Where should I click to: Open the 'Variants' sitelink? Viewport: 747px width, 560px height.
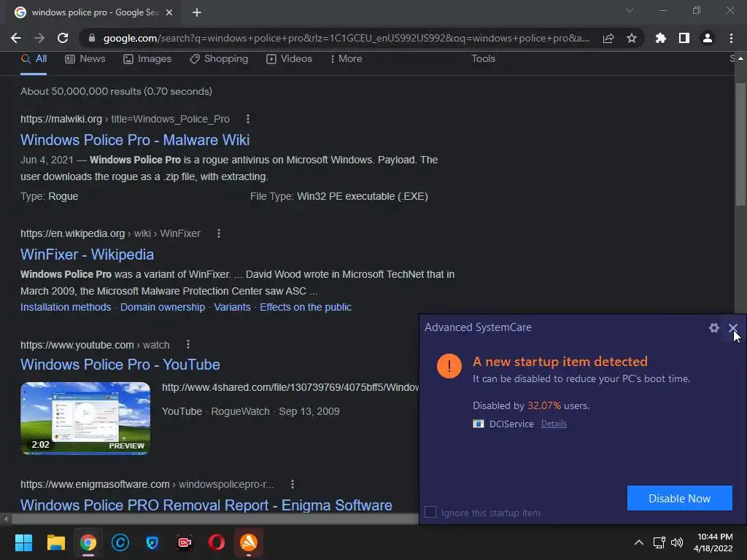click(x=232, y=307)
